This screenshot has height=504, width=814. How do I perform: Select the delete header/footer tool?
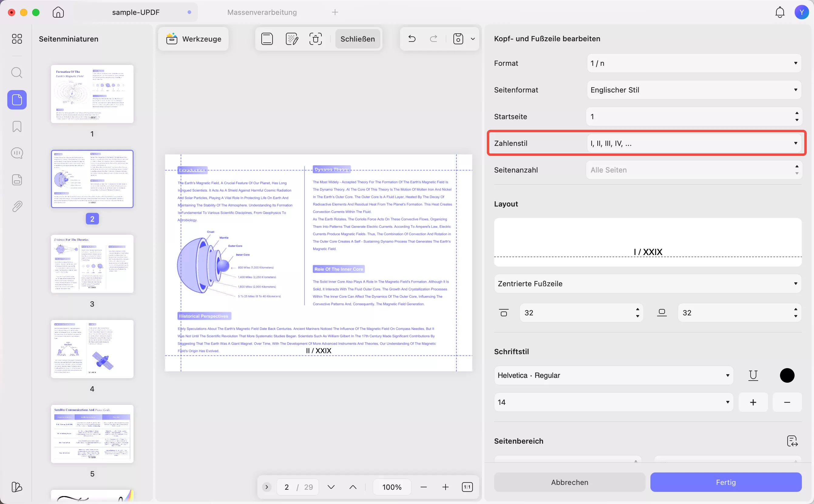pyautogui.click(x=315, y=39)
